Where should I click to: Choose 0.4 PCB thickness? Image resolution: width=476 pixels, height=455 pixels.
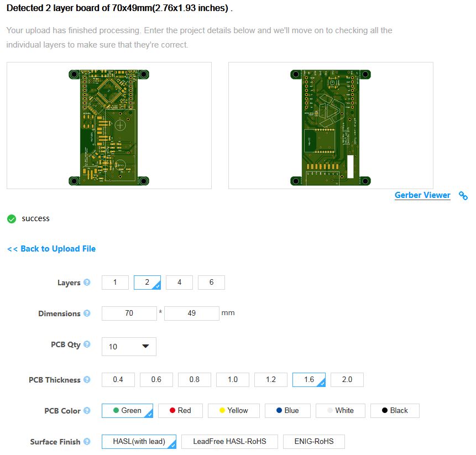[x=118, y=380]
